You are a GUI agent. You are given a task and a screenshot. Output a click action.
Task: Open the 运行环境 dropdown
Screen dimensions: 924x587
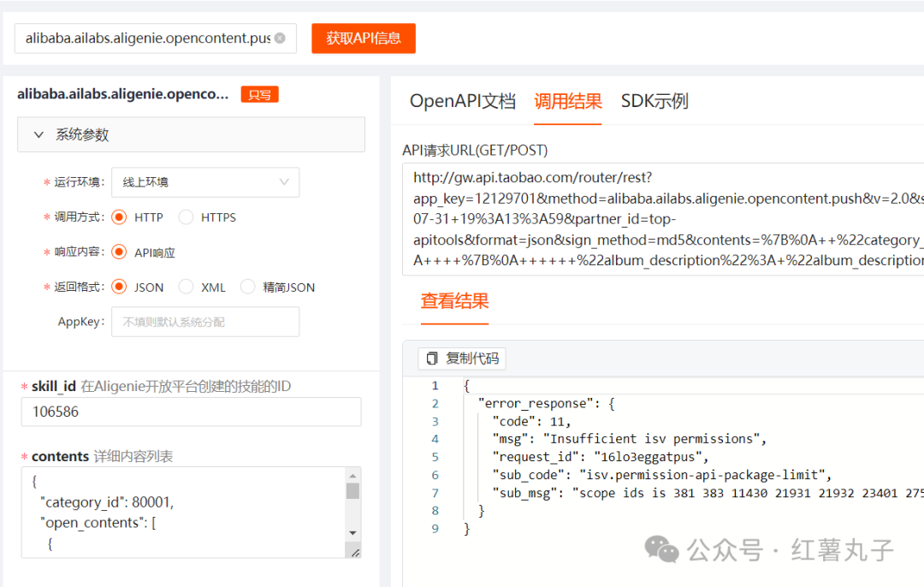click(x=205, y=182)
